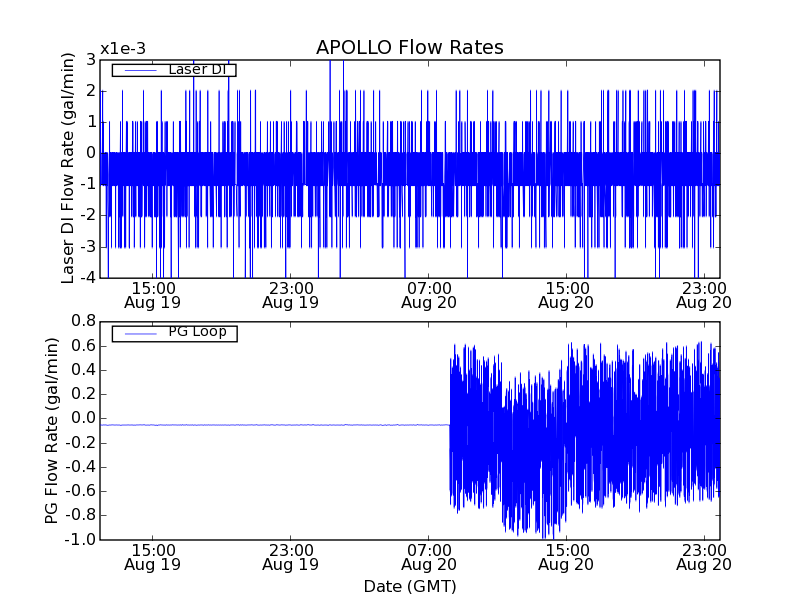The height and width of the screenshot is (600, 800).
Task: Click the "Date (GMT)" x-axis label
Action: (x=409, y=586)
